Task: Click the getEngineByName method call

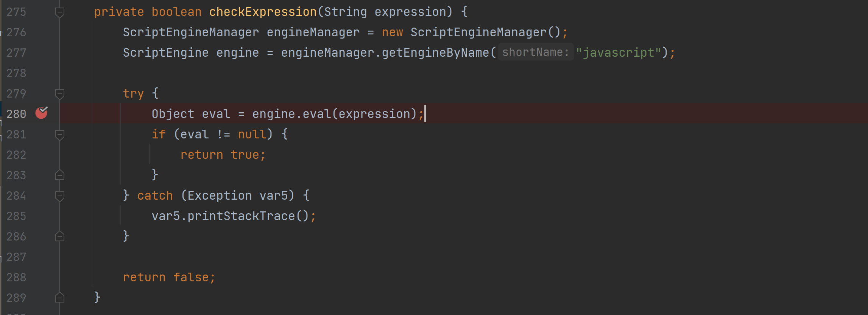Action: 435,53
